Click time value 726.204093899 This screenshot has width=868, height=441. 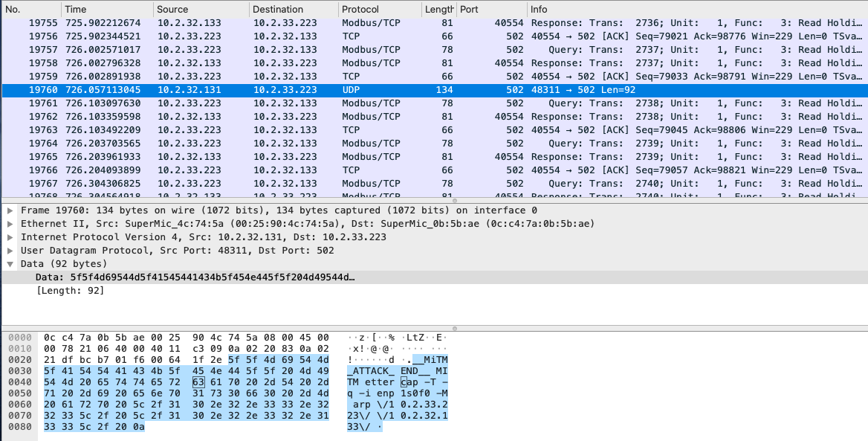pyautogui.click(x=103, y=170)
